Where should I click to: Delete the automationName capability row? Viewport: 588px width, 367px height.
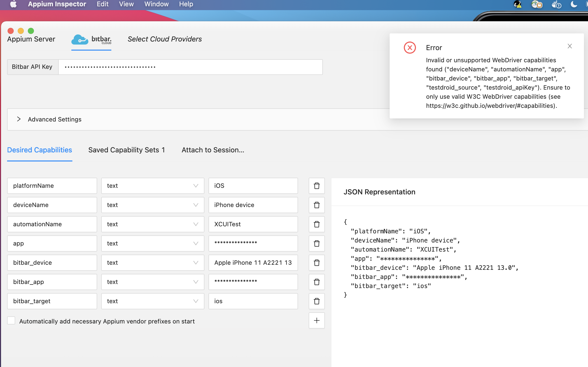[317, 224]
